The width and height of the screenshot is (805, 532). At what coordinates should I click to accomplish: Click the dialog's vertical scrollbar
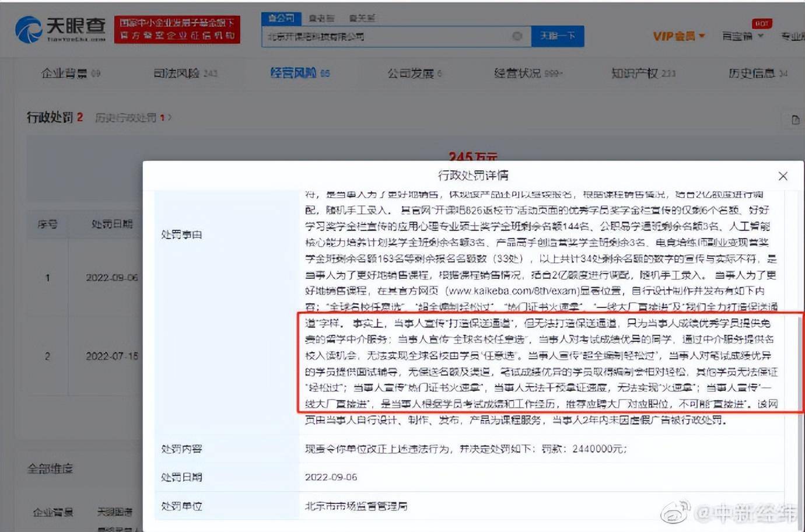799,362
